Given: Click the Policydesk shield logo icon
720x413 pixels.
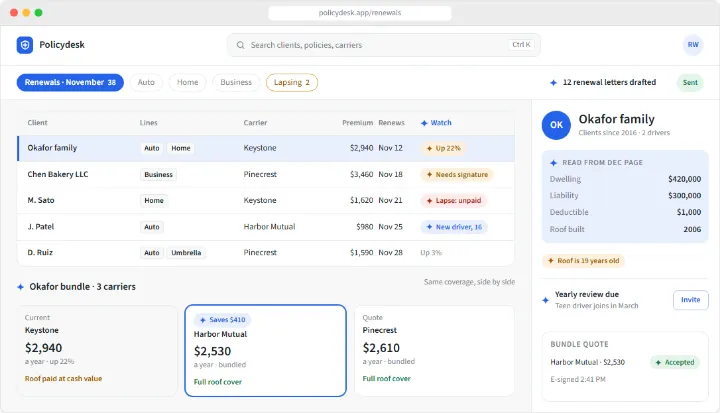Looking at the screenshot, I should (x=25, y=45).
